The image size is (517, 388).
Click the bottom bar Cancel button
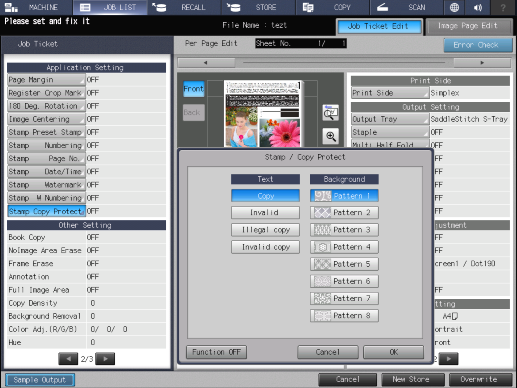click(347, 380)
